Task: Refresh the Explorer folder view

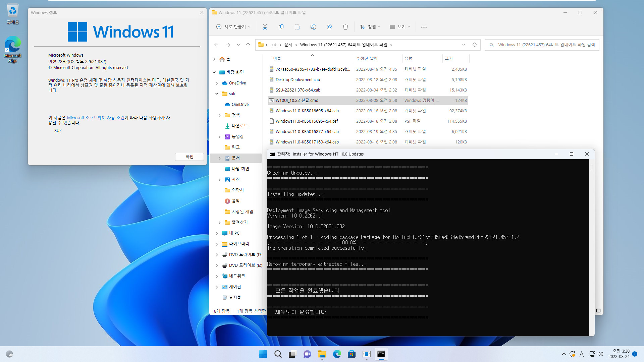Action: point(475,45)
